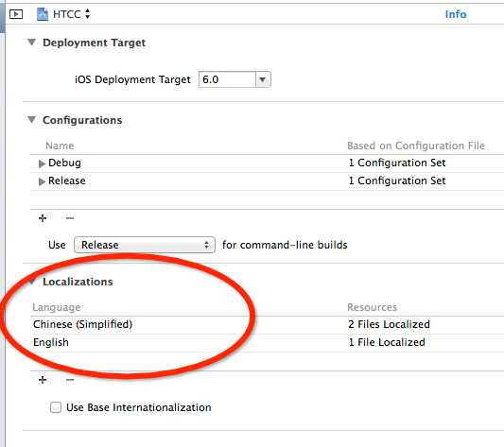
Task: Expand the Release configuration row
Action: coord(42,181)
